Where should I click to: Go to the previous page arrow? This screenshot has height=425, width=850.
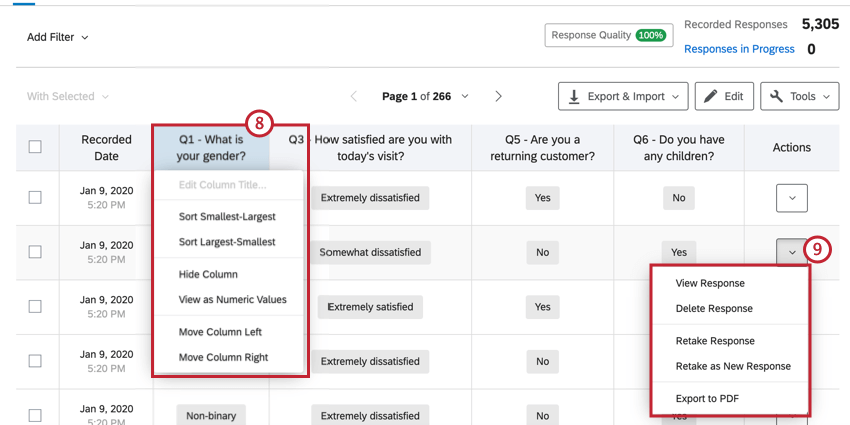pyautogui.click(x=353, y=96)
